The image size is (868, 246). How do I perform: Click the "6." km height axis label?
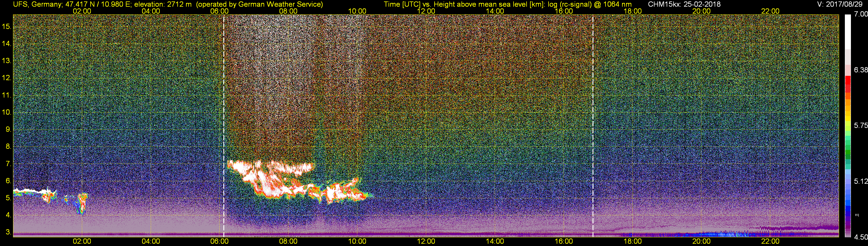click(8, 181)
